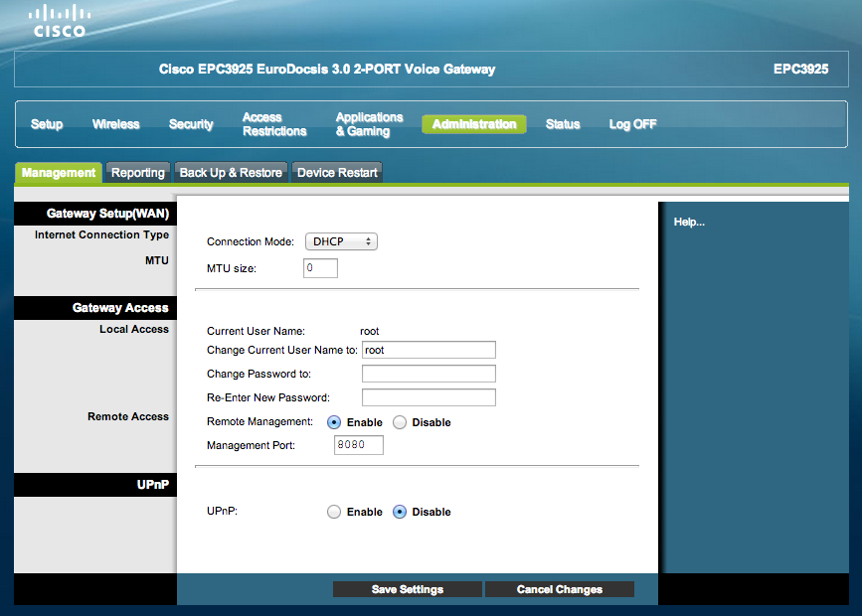Click the Gateway Access header
The height and width of the screenshot is (616, 862).
click(95, 308)
